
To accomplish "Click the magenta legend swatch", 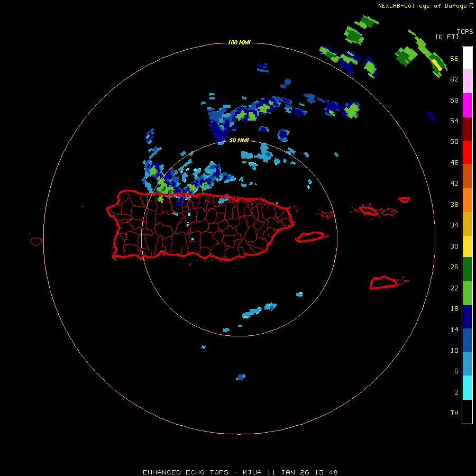I will click(467, 105).
